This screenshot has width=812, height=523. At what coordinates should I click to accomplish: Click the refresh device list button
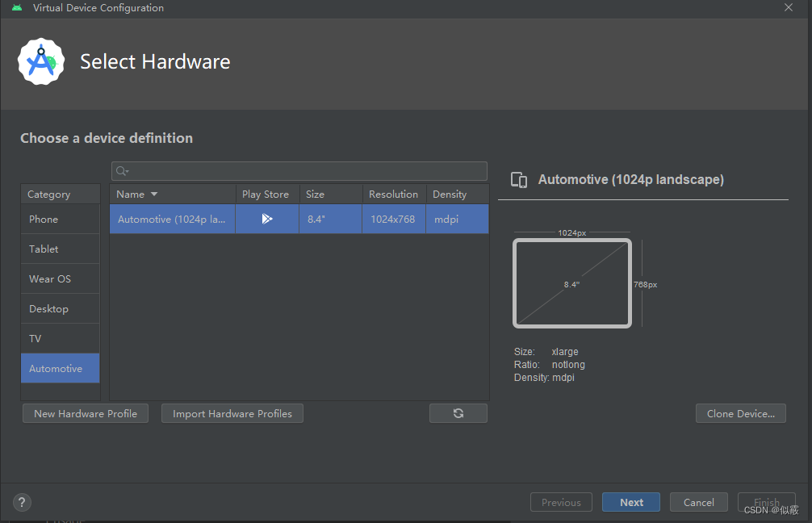click(x=458, y=413)
